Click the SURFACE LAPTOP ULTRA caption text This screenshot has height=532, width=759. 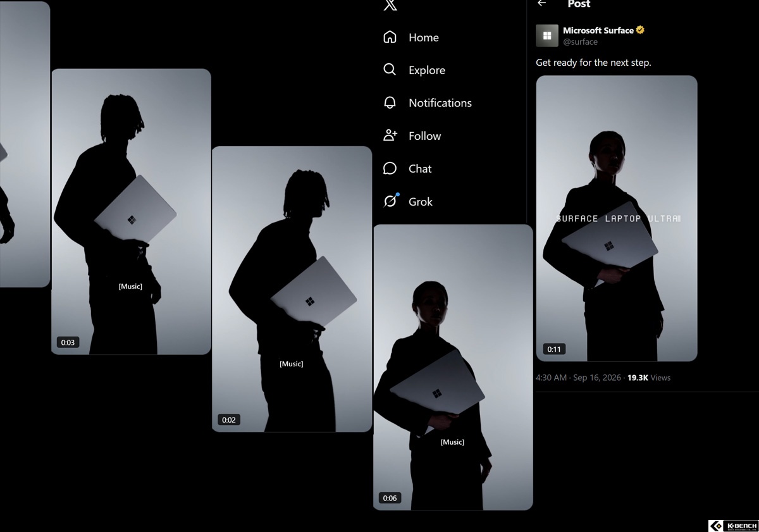[x=618, y=218]
